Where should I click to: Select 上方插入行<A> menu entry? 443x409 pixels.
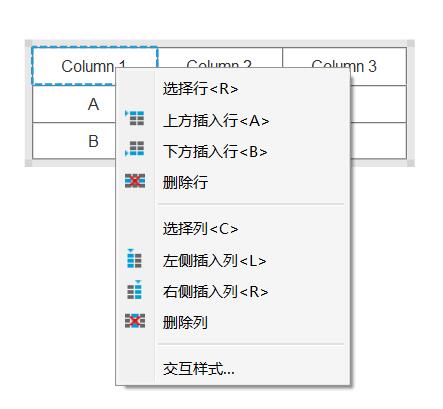coord(233,120)
